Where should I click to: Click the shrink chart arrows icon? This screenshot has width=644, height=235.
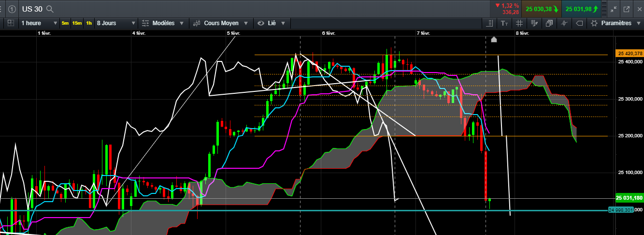coord(614,9)
